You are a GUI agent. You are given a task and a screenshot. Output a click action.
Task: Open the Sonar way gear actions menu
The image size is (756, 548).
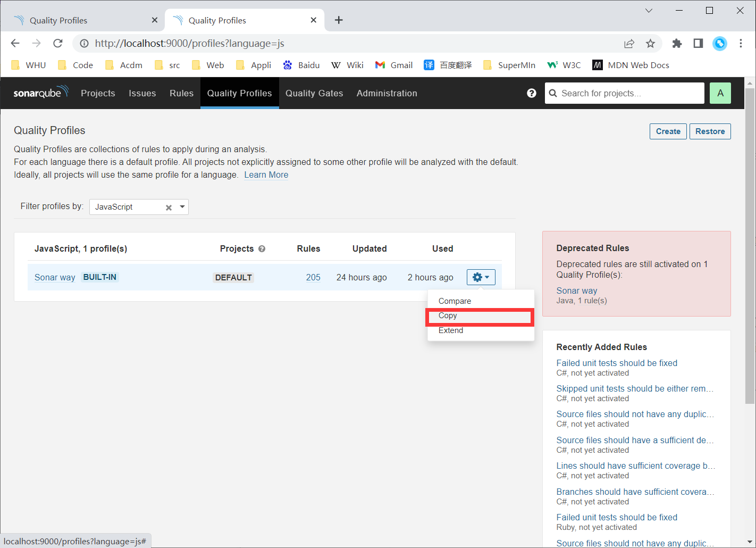tap(481, 277)
